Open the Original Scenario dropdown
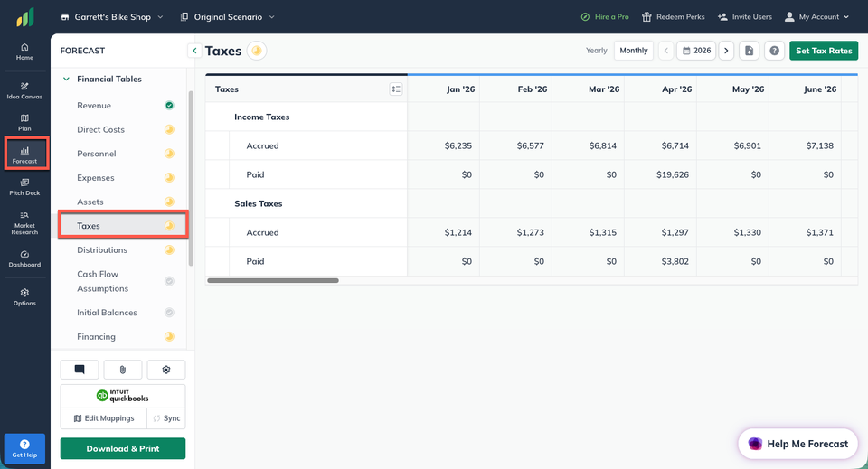 tap(228, 17)
